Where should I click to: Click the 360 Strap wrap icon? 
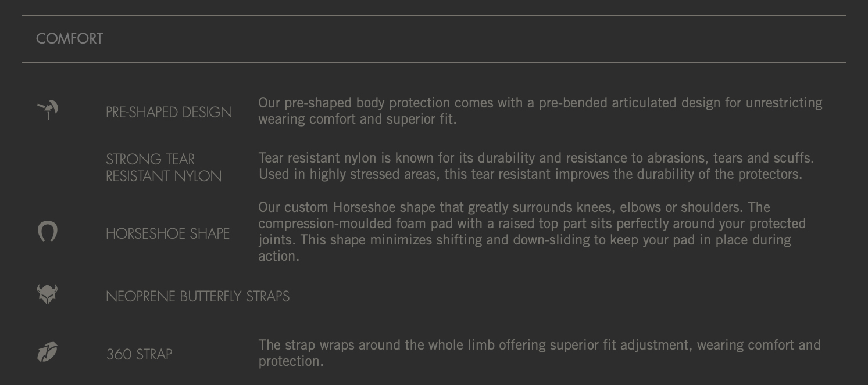[47, 352]
